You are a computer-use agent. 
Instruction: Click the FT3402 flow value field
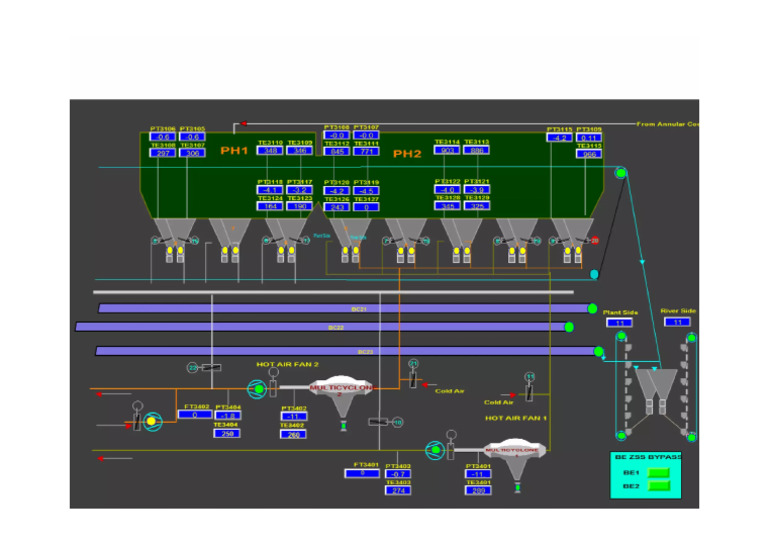(x=195, y=415)
